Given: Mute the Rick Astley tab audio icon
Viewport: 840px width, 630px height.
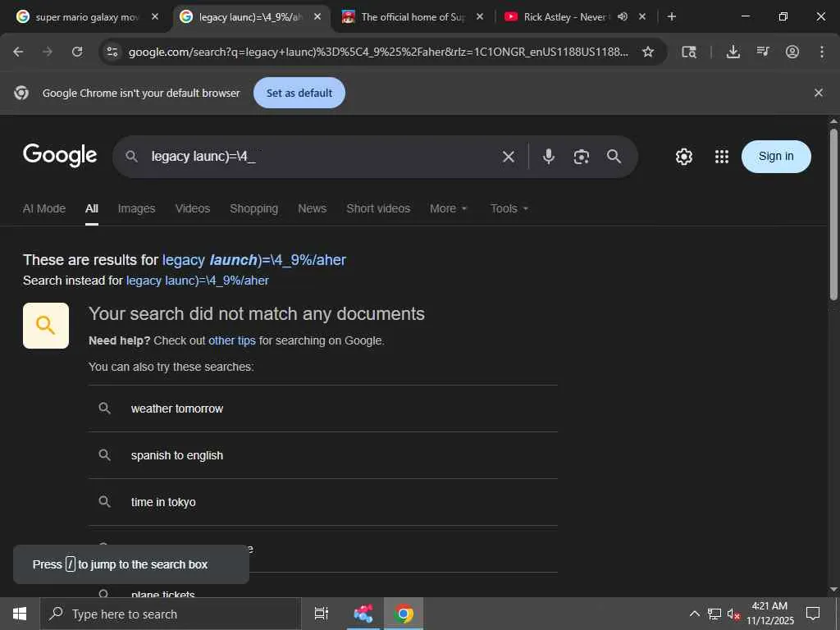Looking at the screenshot, I should pyautogui.click(x=622, y=16).
